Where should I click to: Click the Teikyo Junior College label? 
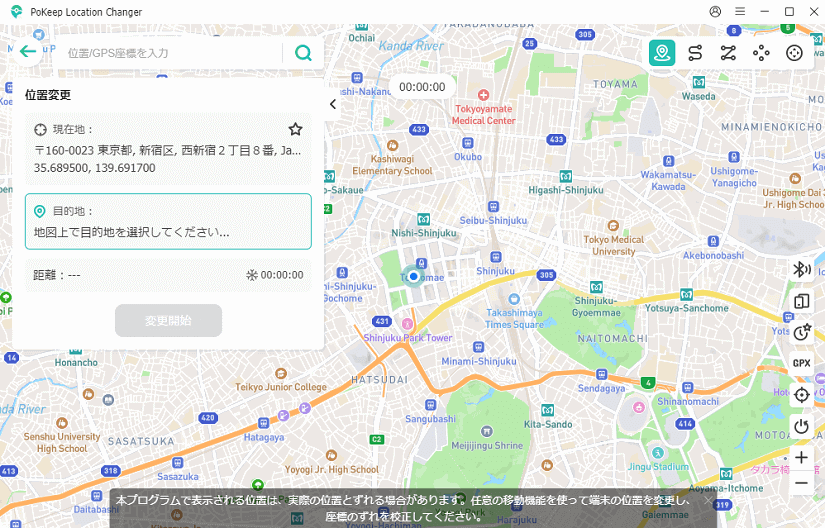(281, 387)
